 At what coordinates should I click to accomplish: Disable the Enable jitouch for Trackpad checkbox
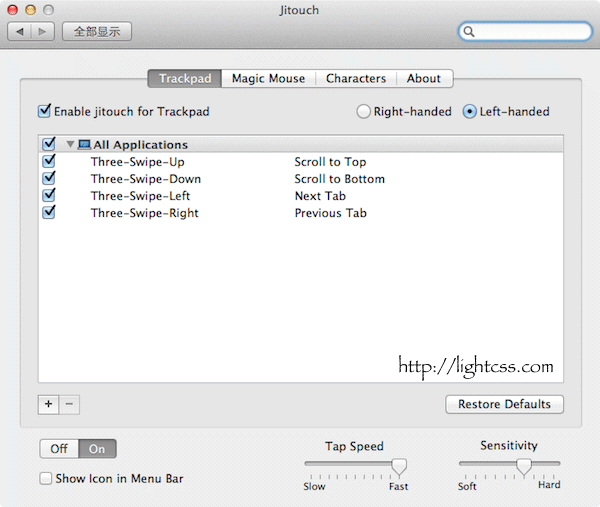[44, 112]
